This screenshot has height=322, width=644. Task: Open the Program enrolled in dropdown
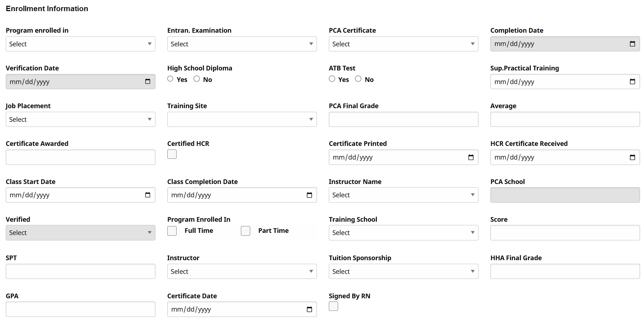tap(80, 43)
